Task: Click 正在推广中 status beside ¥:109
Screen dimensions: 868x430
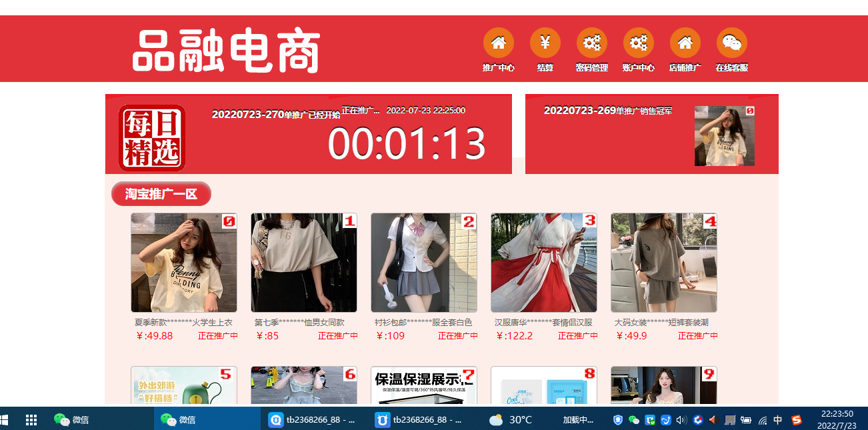Action: [458, 336]
